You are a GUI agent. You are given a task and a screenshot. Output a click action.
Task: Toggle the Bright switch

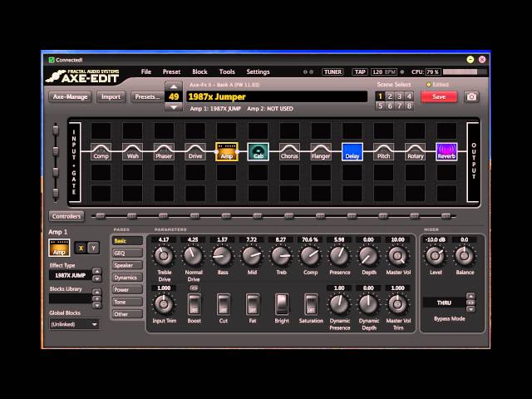[282, 304]
